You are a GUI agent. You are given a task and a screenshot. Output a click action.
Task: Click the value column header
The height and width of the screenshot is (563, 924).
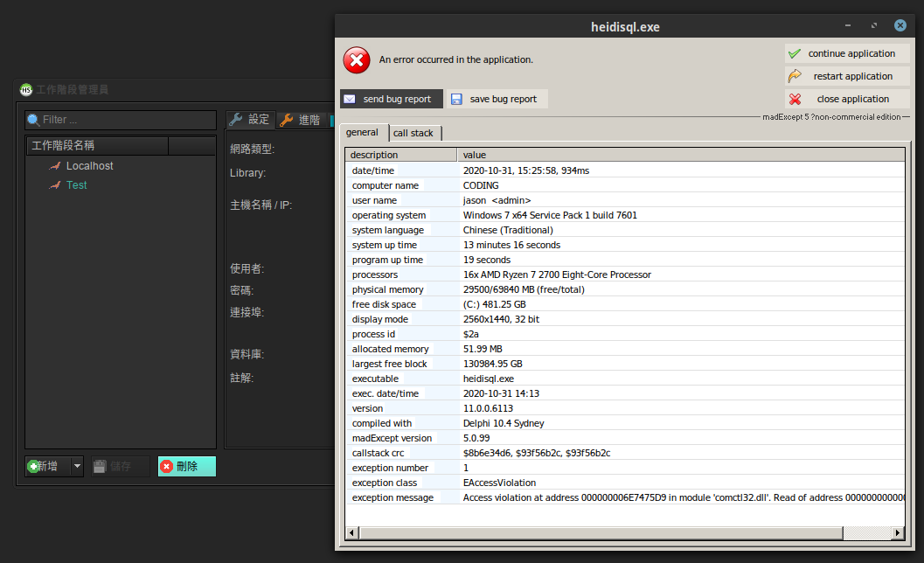(681, 155)
